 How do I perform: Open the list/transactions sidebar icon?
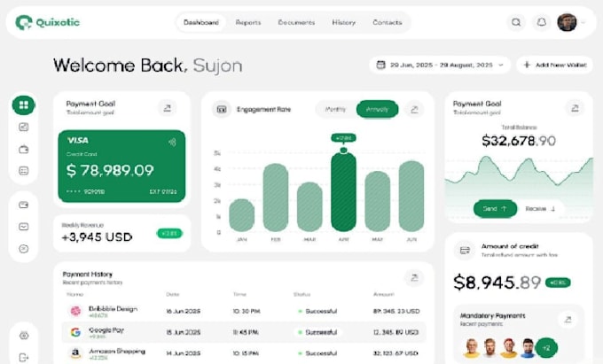[23, 171]
